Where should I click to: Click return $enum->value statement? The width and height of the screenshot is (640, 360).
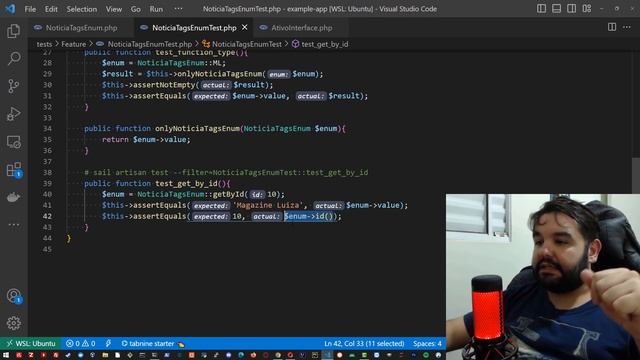pyautogui.click(x=146, y=140)
